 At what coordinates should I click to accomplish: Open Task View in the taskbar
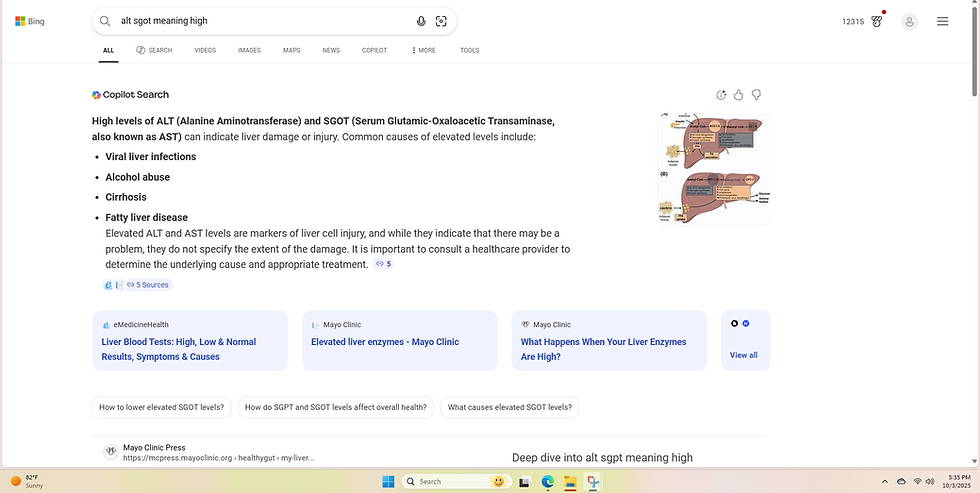525,481
